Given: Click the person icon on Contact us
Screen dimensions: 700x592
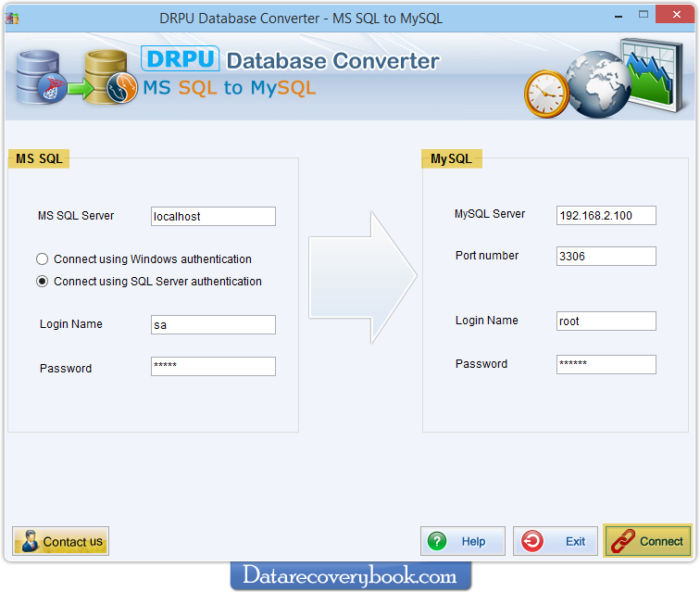Looking at the screenshot, I should point(30,541).
